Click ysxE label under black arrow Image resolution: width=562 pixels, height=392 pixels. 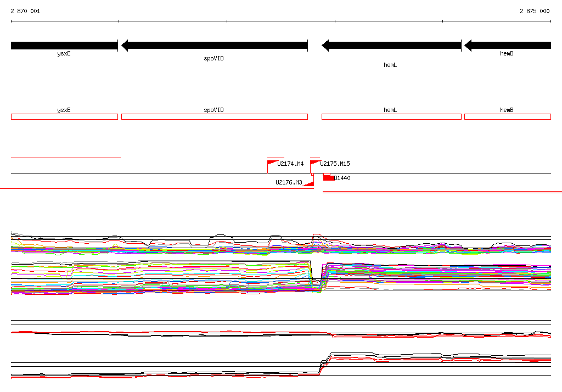[64, 53]
